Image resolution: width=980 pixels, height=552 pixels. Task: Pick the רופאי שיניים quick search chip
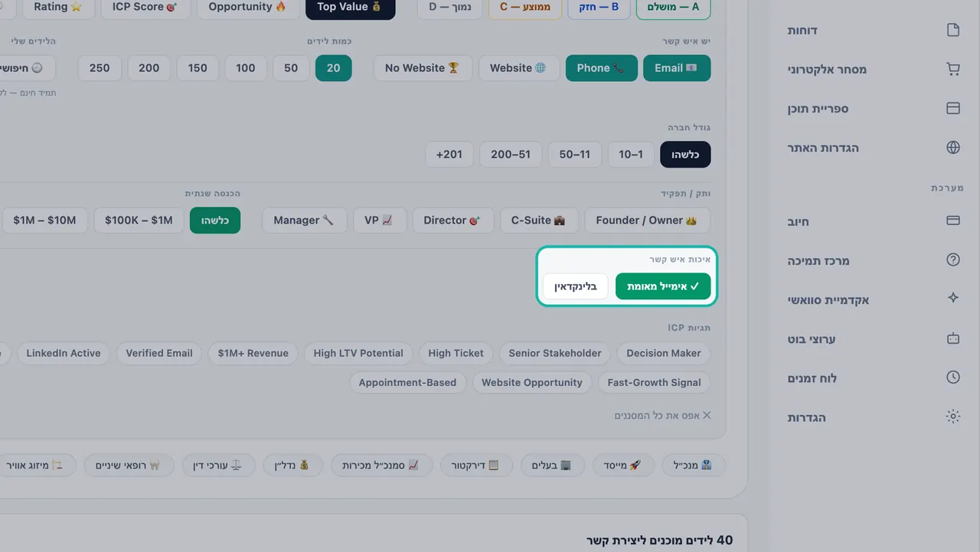coord(128,465)
